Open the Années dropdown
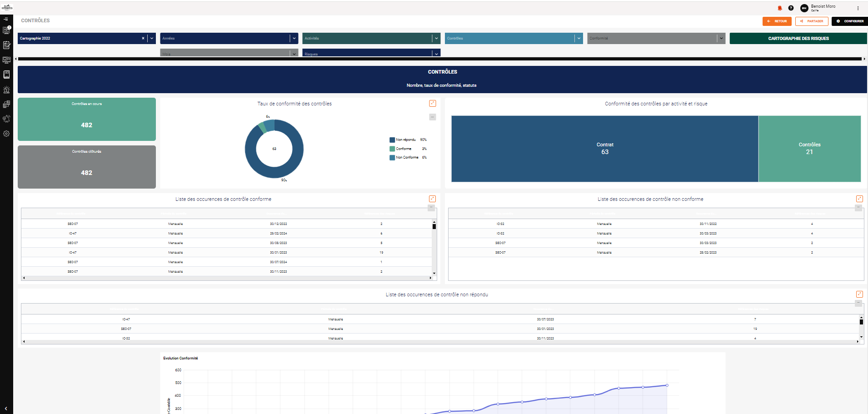 click(229, 38)
